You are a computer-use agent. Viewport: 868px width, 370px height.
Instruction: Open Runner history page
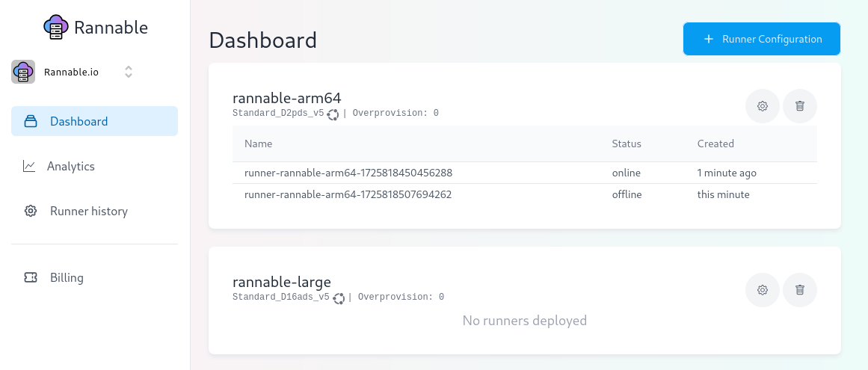[x=88, y=211]
